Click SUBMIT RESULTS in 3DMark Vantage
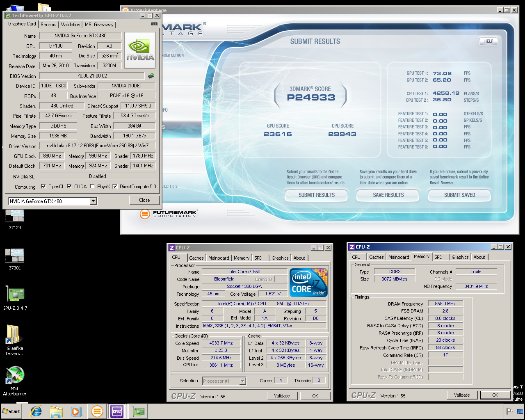The width and height of the screenshot is (525, 420). [x=317, y=195]
